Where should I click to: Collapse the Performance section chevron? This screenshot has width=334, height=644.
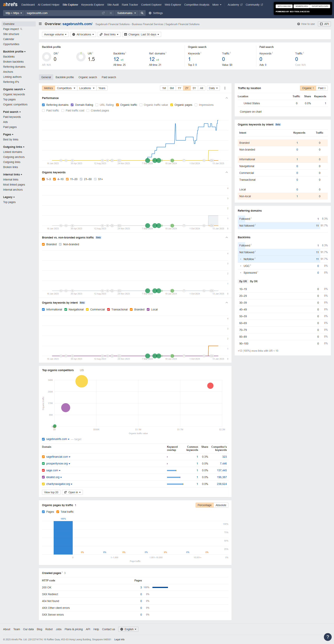point(226,98)
